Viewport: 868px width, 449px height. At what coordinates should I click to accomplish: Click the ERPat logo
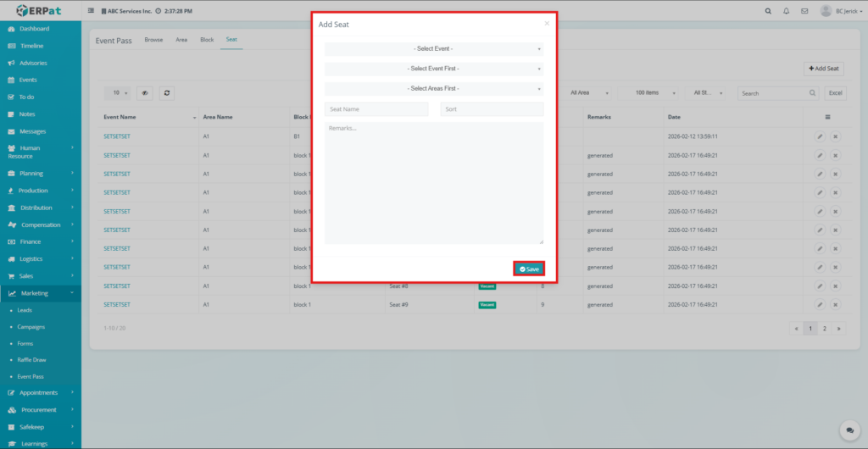(41, 10)
